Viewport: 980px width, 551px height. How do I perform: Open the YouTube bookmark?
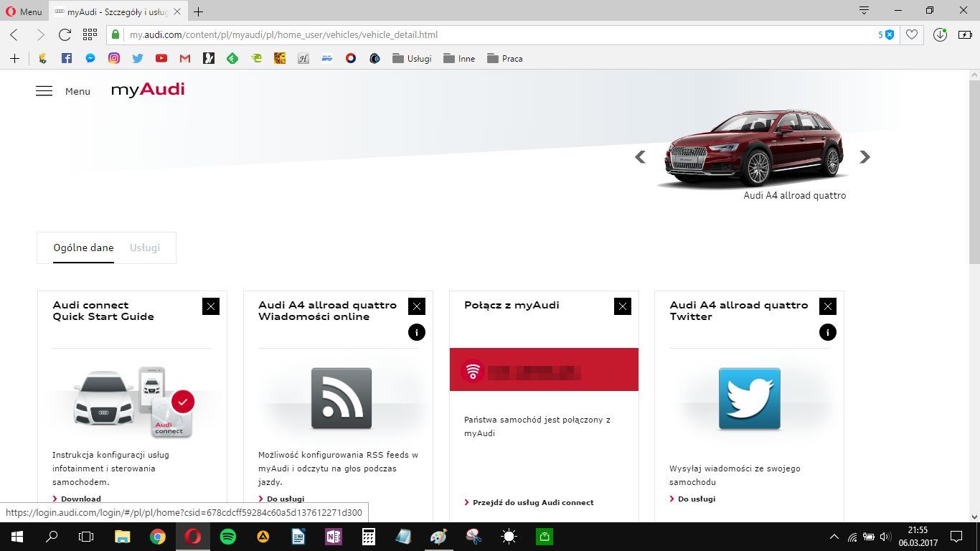click(x=161, y=59)
